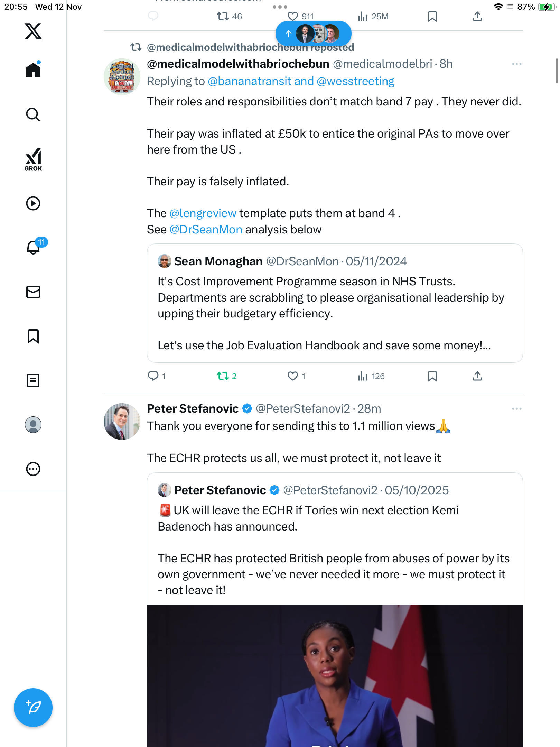Open more options on Peter Stefanovic post
Viewport: 560px width, 747px height.
point(516,409)
